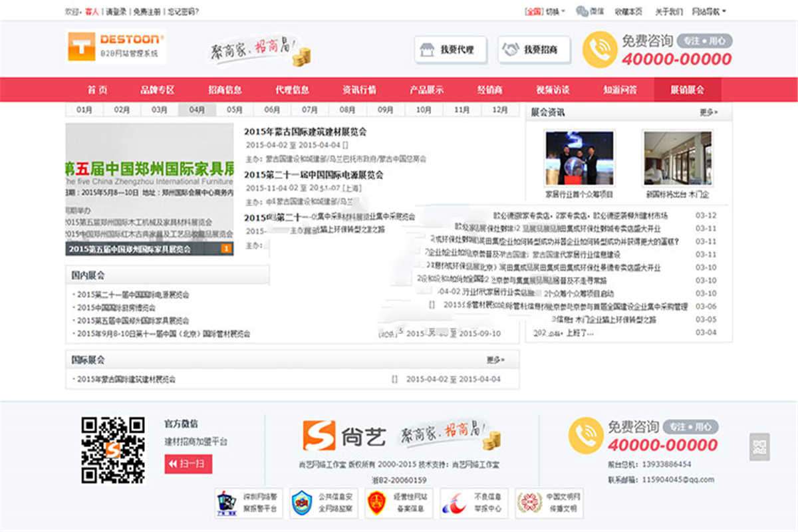
Task: Click the 聚商家 招商易 coin banner in the header
Action: [x=261, y=51]
